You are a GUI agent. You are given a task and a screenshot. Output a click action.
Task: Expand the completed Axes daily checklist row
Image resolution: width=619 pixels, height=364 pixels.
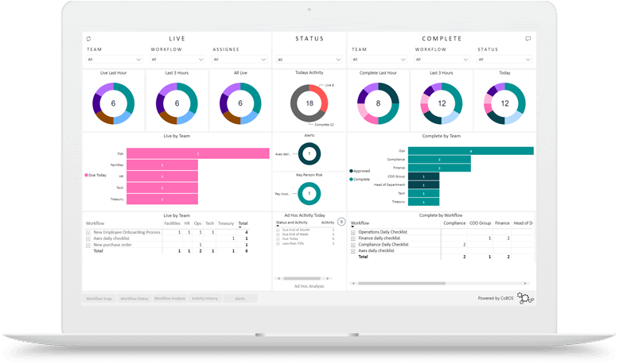(x=353, y=251)
